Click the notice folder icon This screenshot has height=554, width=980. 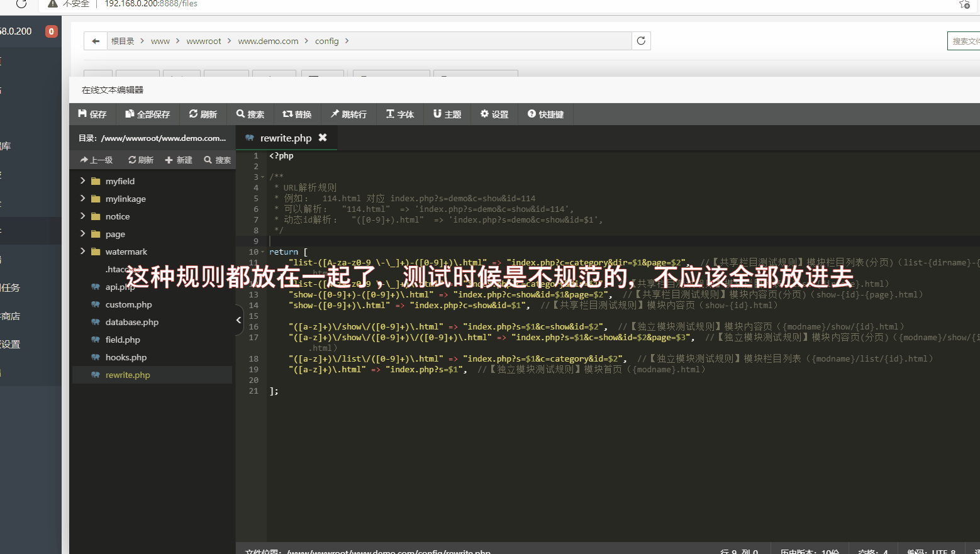coord(96,216)
